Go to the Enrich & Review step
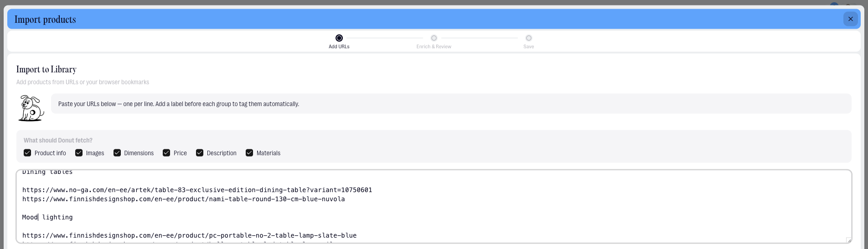This screenshot has height=249, width=868. [x=434, y=41]
